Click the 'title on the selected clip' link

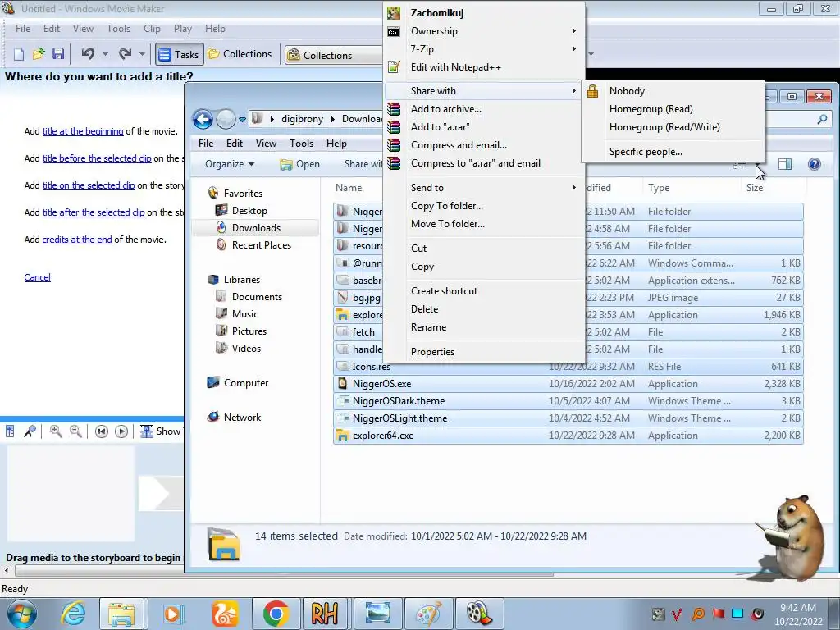89,185
